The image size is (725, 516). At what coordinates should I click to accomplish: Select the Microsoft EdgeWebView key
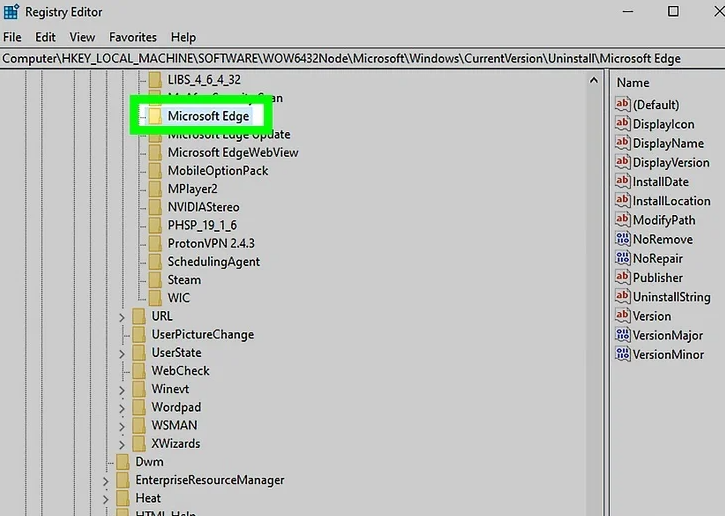click(x=232, y=152)
